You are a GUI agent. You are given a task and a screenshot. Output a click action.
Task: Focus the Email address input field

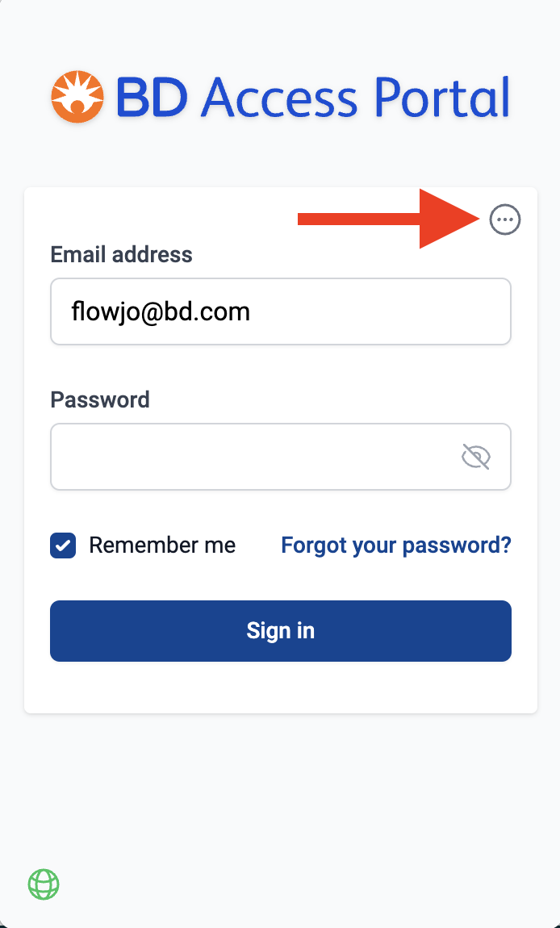[281, 311]
